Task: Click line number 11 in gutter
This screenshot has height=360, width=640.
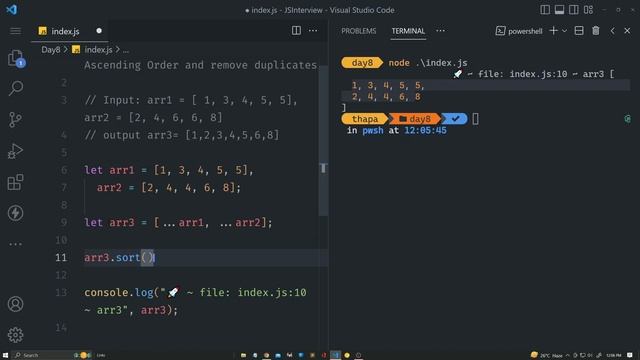Action: (61, 258)
